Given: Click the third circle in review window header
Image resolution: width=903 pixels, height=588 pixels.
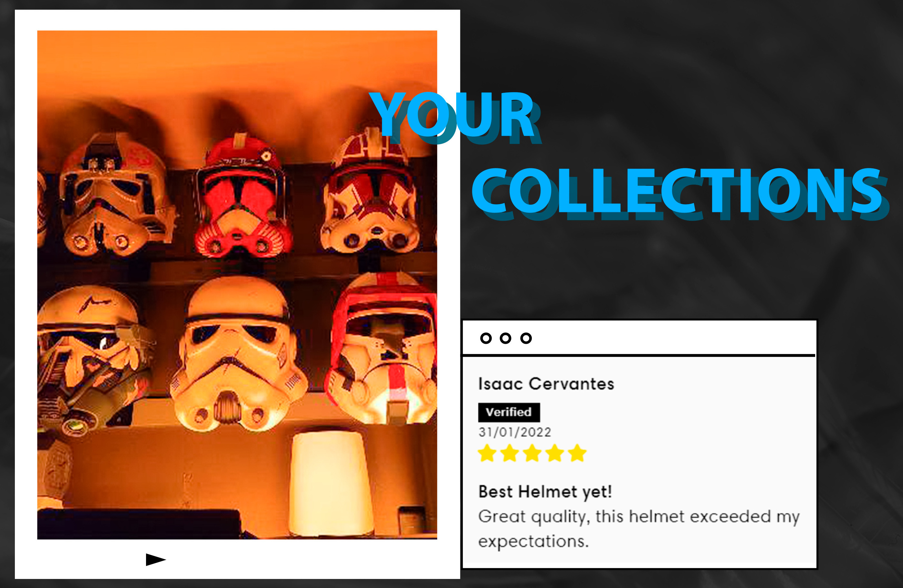Looking at the screenshot, I should click(x=526, y=338).
